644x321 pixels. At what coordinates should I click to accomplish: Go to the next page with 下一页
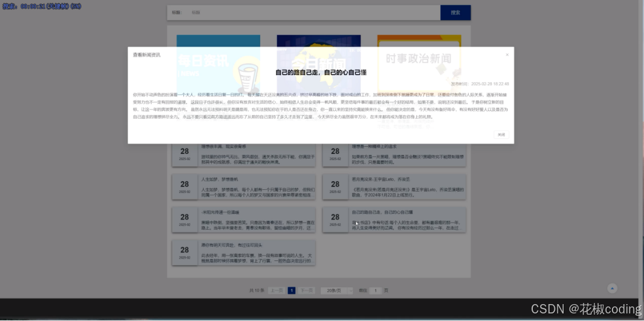pyautogui.click(x=306, y=291)
